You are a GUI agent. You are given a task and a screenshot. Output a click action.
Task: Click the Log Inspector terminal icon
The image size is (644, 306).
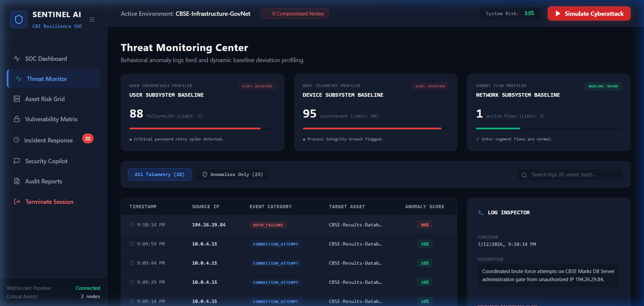click(481, 212)
